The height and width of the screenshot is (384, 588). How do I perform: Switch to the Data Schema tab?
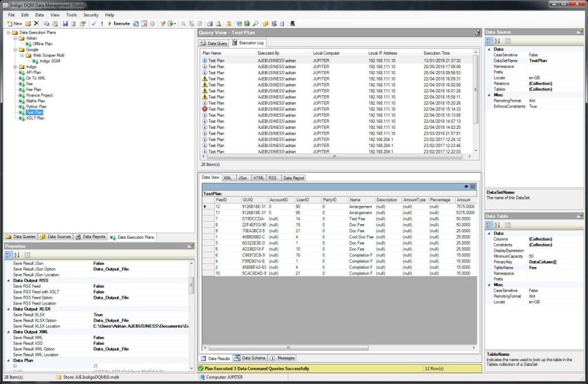click(x=253, y=358)
